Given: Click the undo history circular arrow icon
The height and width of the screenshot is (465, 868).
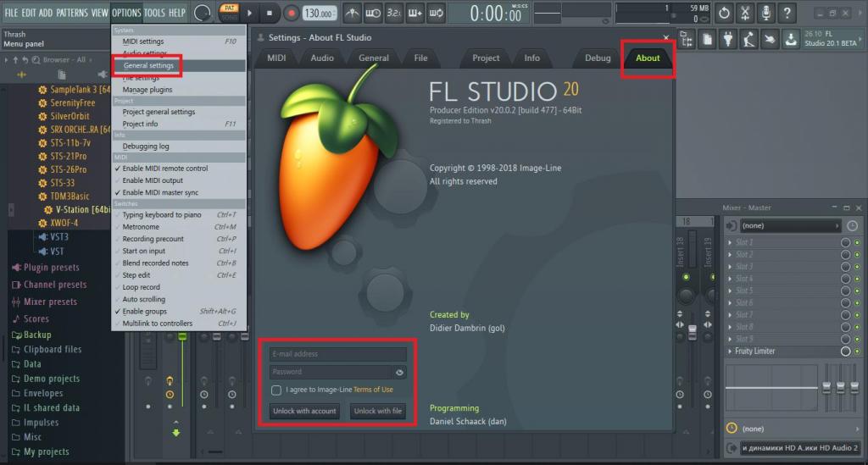Looking at the screenshot, I should pyautogui.click(x=724, y=13).
